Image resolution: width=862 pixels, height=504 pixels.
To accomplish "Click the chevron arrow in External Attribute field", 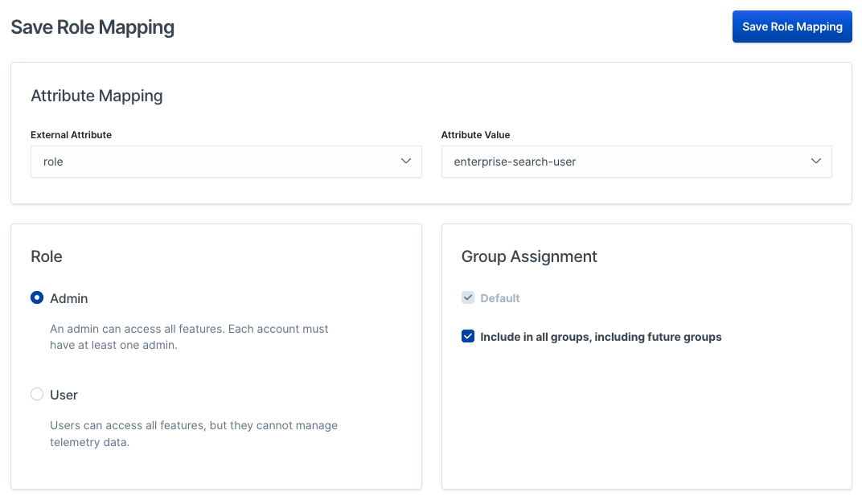I will [405, 162].
